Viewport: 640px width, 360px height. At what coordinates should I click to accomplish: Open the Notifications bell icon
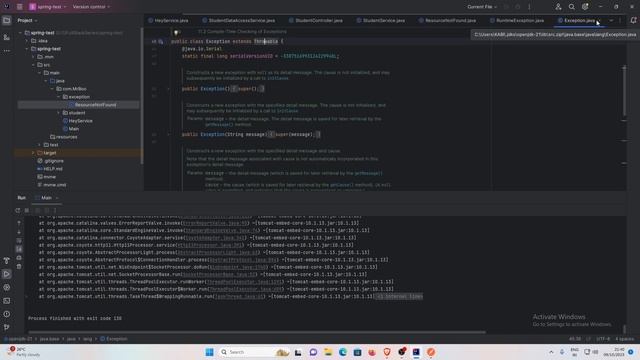click(x=633, y=20)
